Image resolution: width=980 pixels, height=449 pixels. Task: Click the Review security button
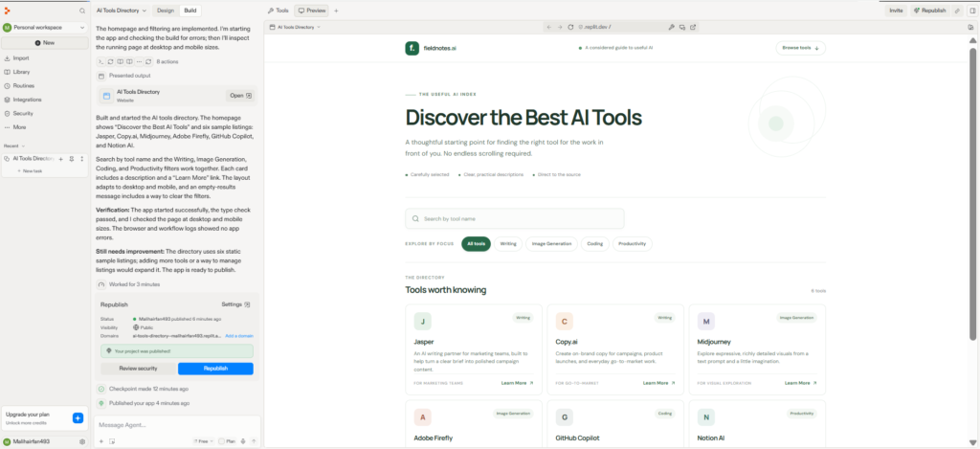pos(138,369)
